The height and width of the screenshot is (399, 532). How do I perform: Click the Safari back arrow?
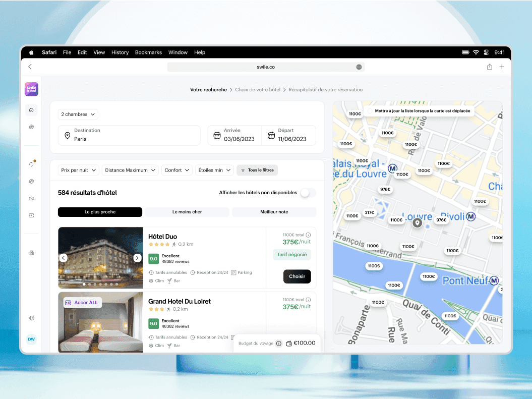point(30,67)
